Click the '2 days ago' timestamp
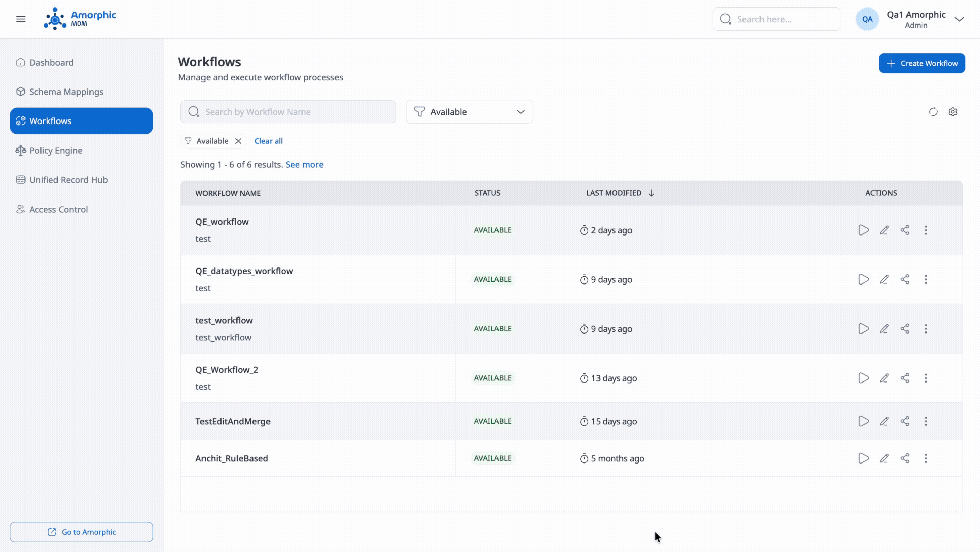 point(611,230)
